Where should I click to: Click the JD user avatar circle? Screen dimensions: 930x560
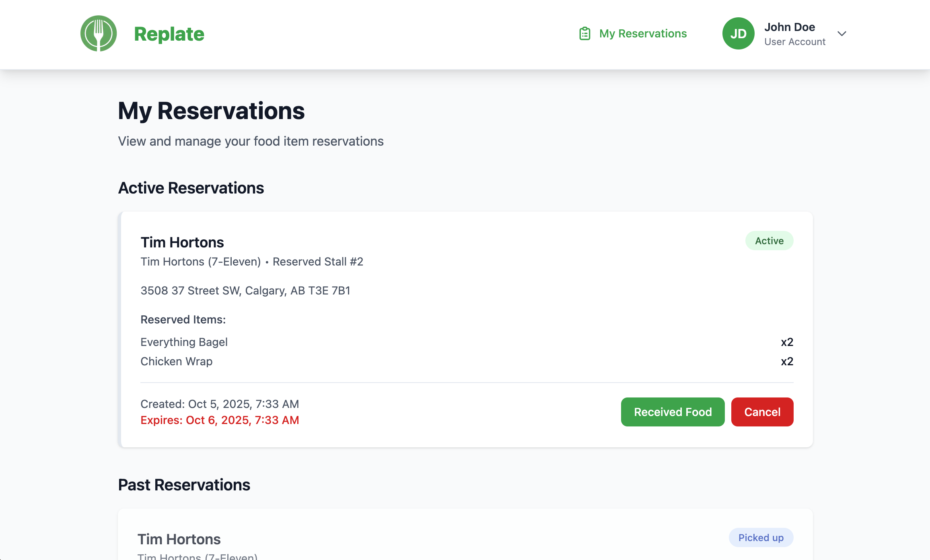click(738, 33)
